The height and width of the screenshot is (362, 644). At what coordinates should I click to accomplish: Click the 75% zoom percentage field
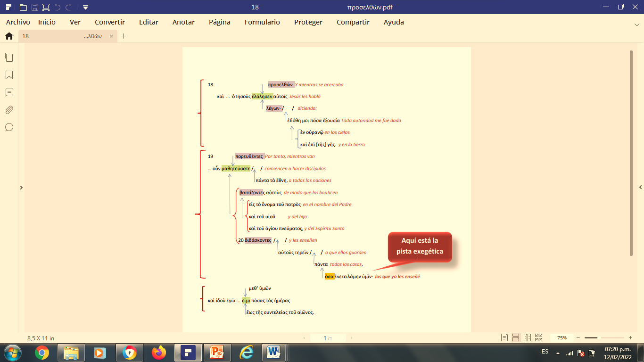(x=562, y=337)
